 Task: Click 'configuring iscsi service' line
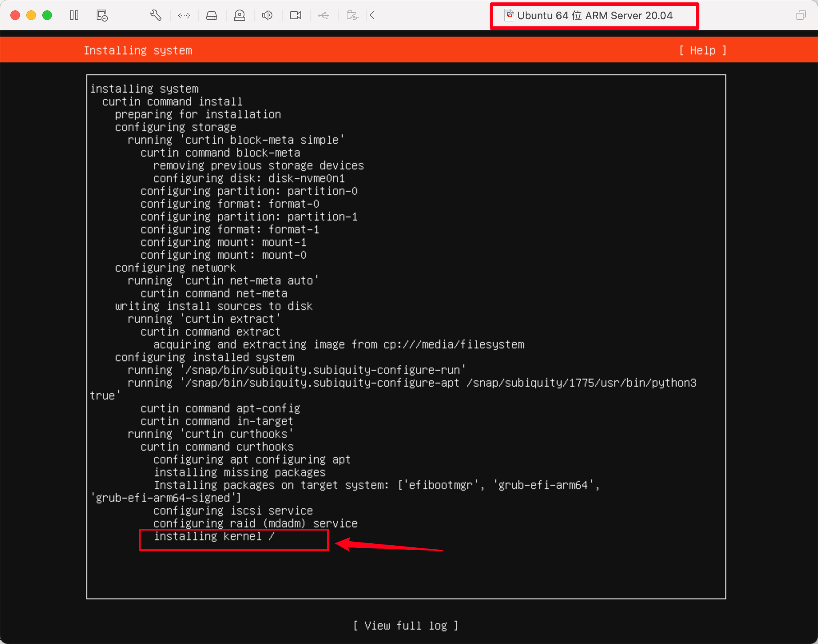[x=233, y=511]
